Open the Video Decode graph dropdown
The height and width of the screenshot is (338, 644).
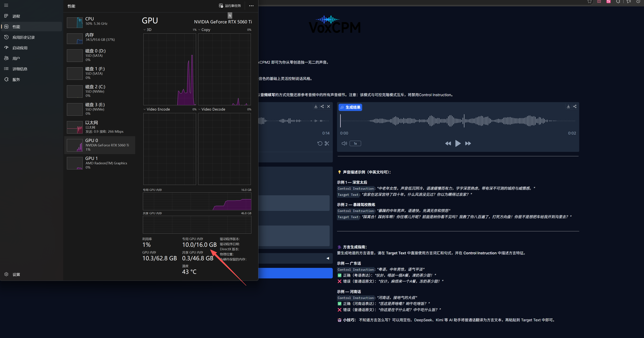(x=212, y=109)
